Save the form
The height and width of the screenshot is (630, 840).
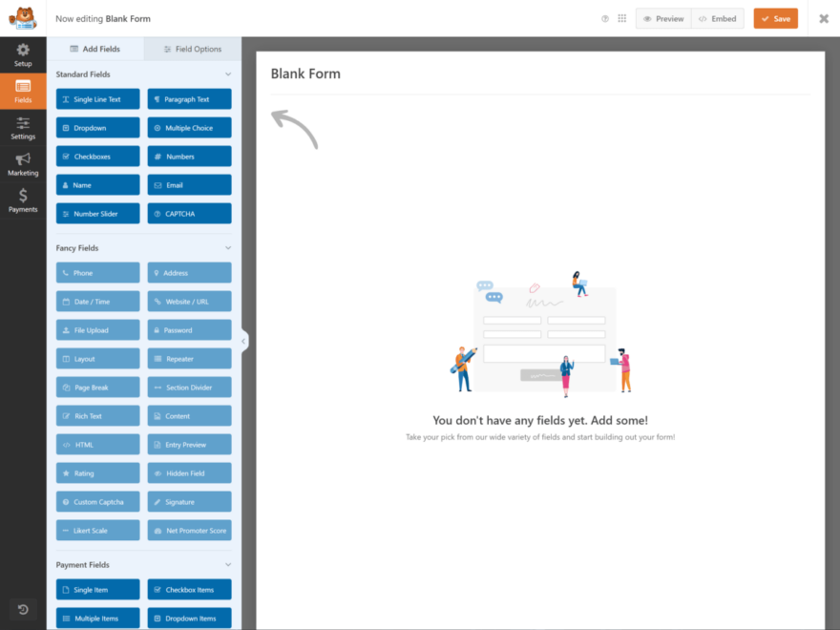pyautogui.click(x=775, y=19)
